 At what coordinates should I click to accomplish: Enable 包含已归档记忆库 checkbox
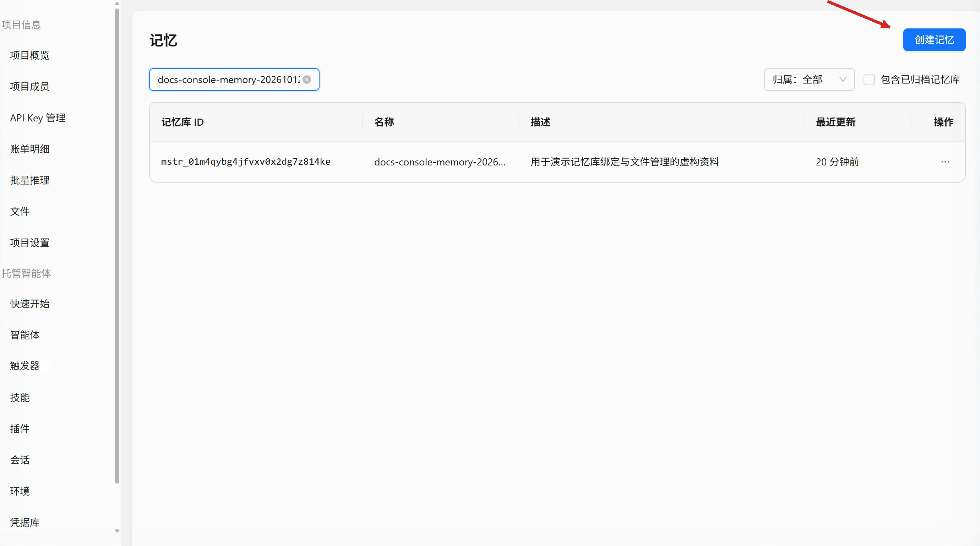point(869,80)
